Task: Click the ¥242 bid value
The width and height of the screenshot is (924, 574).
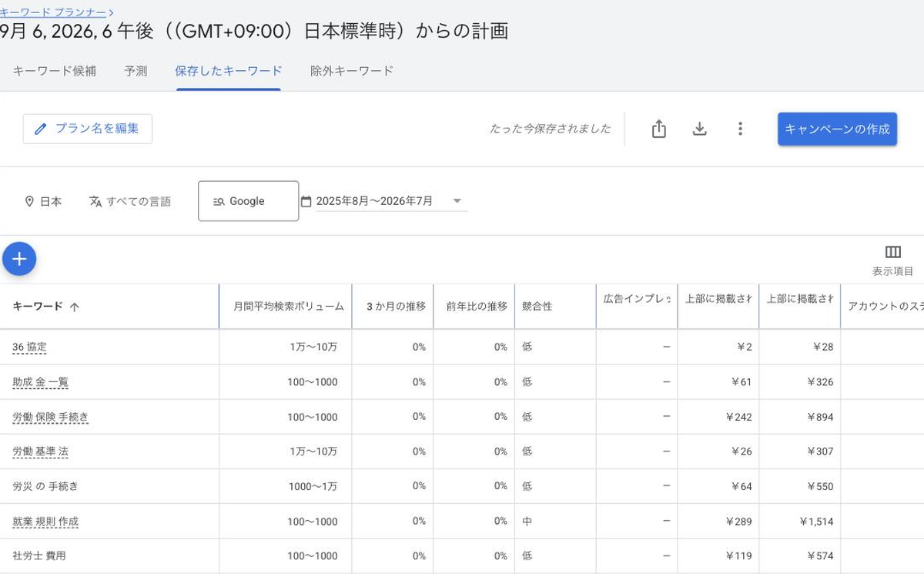Action: coord(738,417)
